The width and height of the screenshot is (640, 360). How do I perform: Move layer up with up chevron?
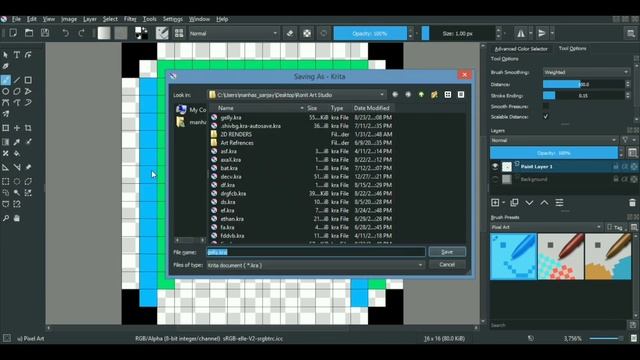[x=544, y=202]
